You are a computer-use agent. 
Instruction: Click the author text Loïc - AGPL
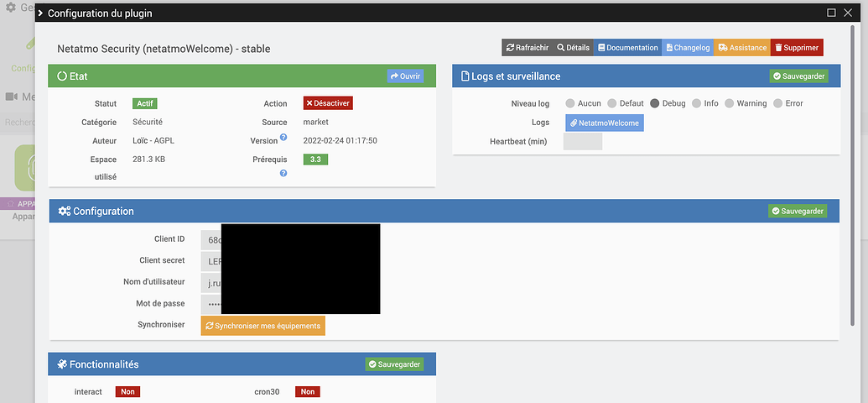tap(153, 141)
